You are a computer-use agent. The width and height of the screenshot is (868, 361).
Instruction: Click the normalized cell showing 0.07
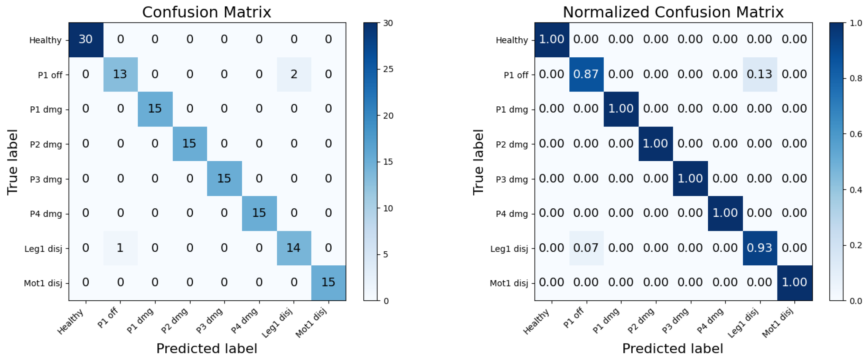click(x=586, y=248)
